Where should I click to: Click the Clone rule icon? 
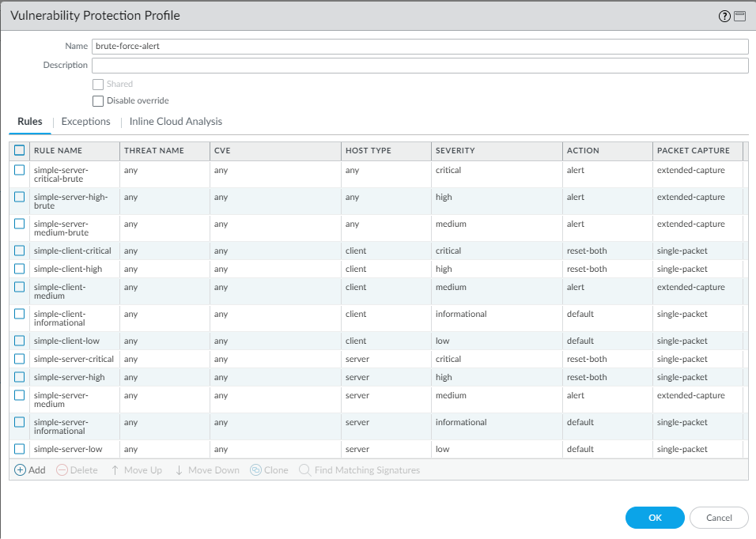click(x=255, y=470)
